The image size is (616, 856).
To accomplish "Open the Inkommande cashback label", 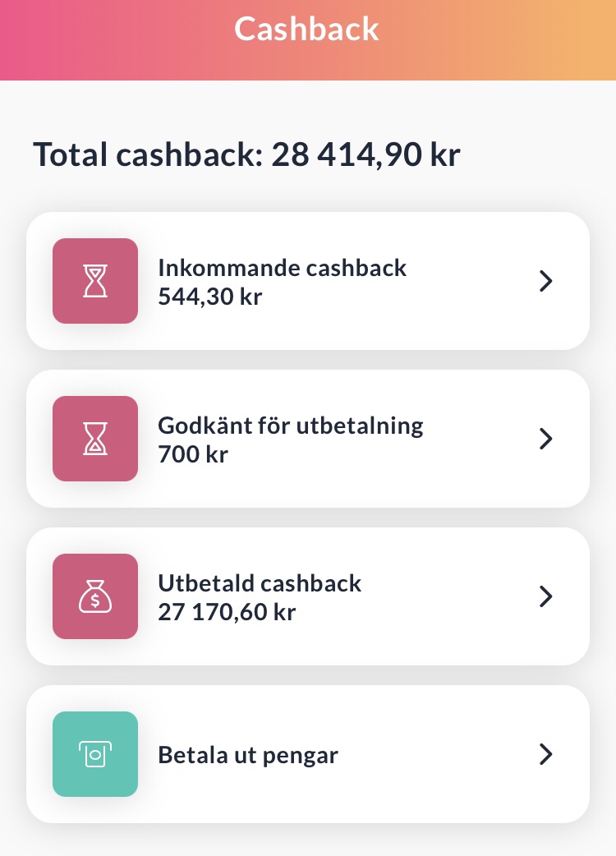I will coord(282,268).
